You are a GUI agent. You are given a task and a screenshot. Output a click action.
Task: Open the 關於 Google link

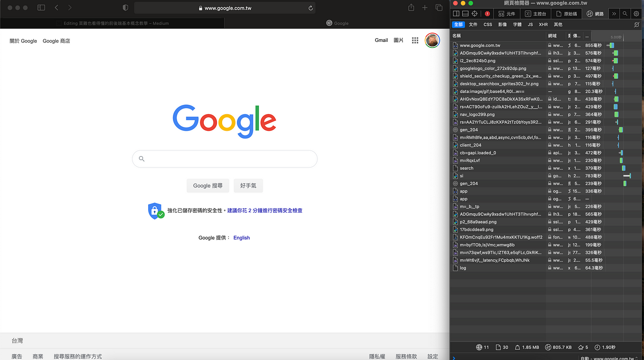tap(23, 41)
